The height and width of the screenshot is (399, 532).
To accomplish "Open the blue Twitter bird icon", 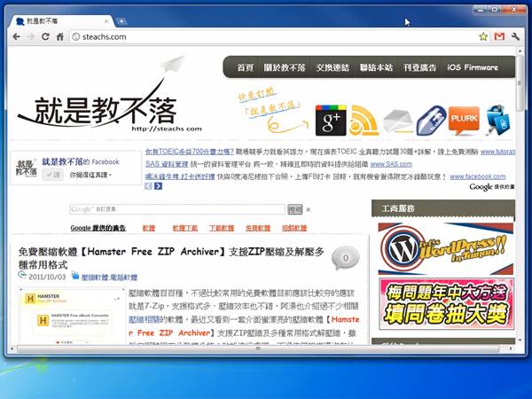I will pyautogui.click(x=497, y=120).
